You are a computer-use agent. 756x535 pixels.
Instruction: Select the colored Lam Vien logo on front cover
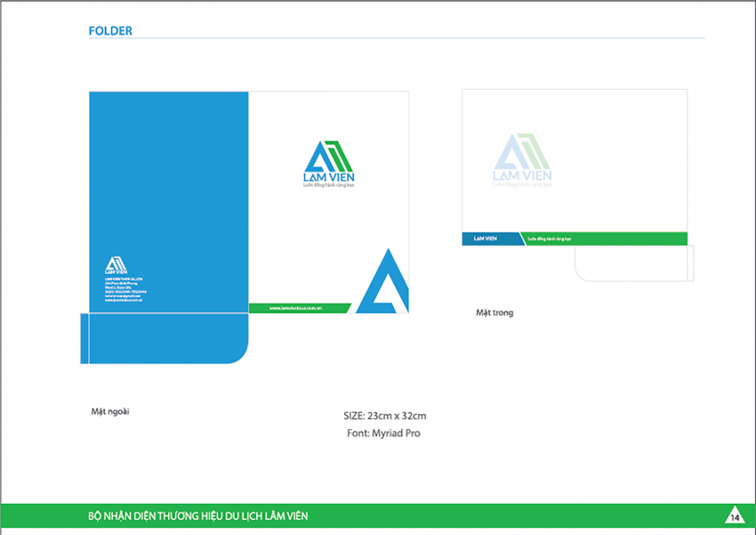tap(328, 161)
